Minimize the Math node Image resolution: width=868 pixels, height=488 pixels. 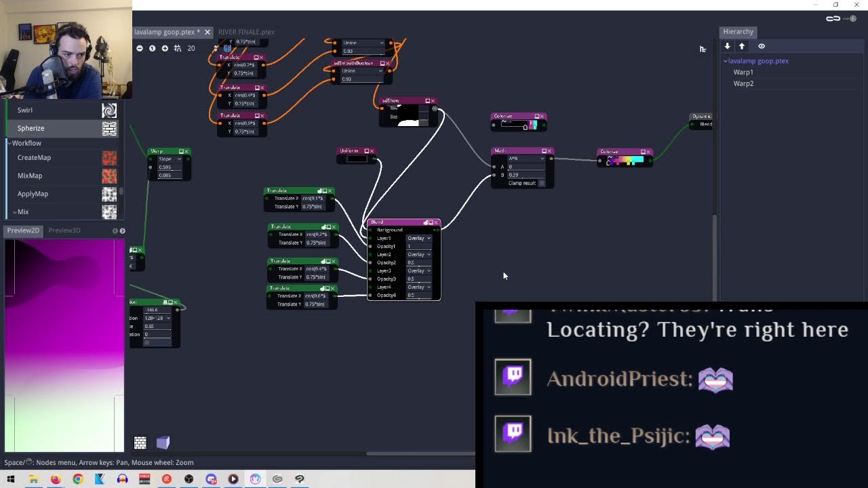pos(543,151)
